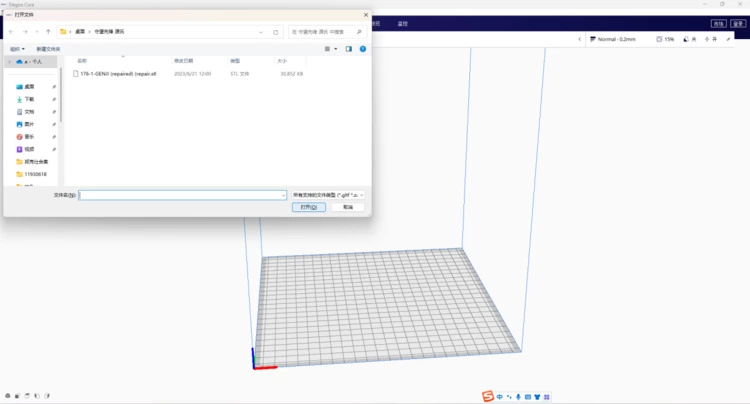Click the refresh icon beside address bar
This screenshot has height=404, width=750.
pyautogui.click(x=276, y=32)
